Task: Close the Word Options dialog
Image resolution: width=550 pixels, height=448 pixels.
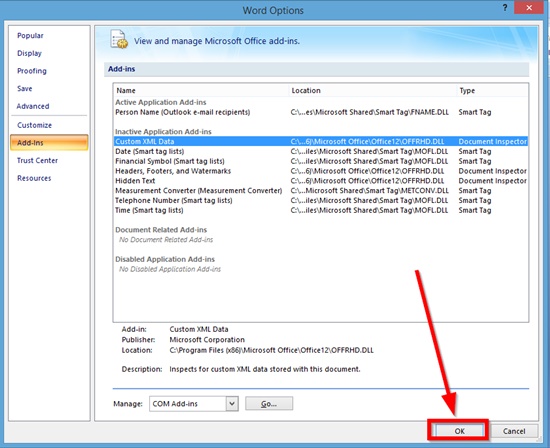Action: tap(529, 8)
